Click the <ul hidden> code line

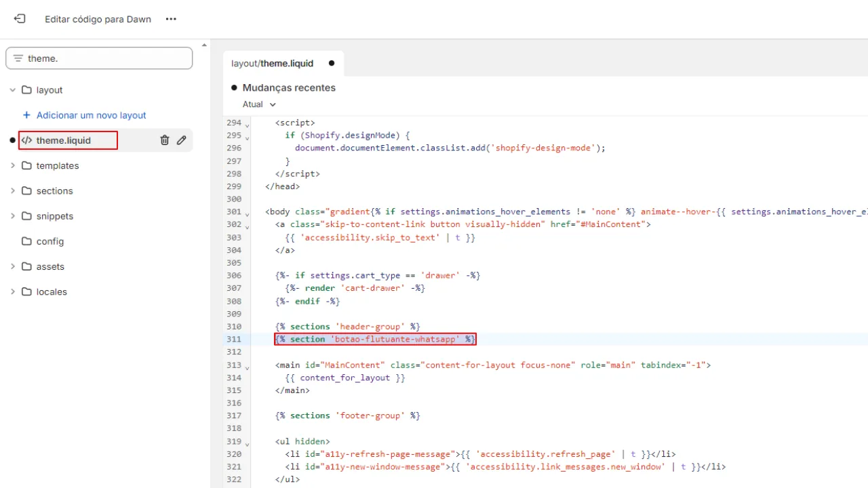coord(302,441)
